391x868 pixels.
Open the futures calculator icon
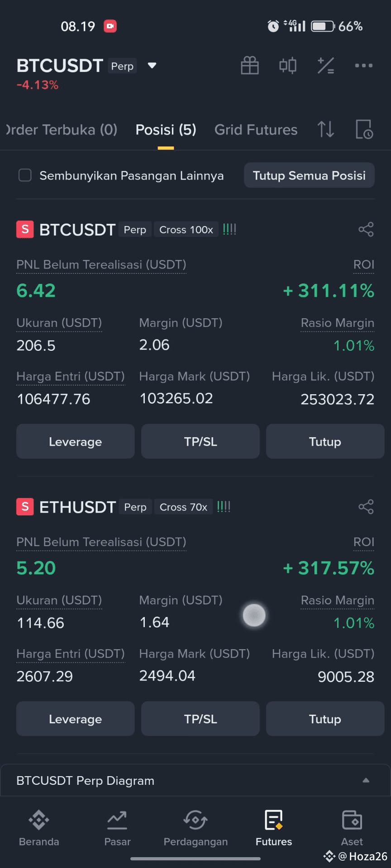(x=326, y=66)
